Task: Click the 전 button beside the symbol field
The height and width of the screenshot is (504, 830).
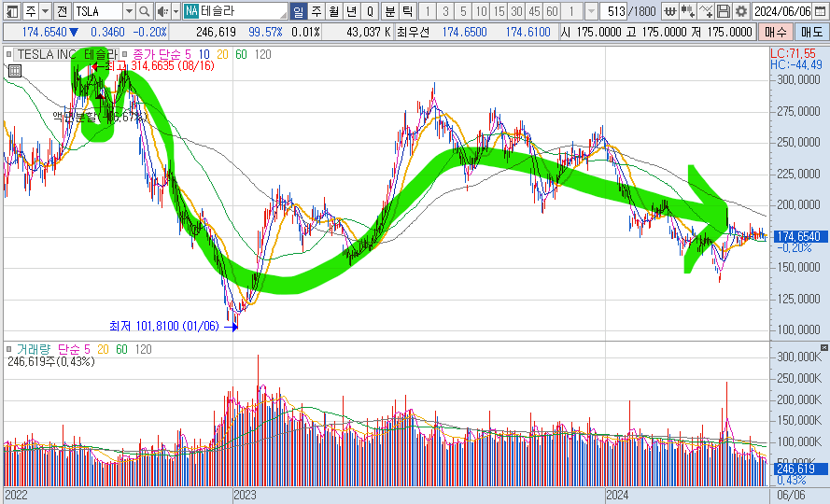Action: [x=62, y=11]
